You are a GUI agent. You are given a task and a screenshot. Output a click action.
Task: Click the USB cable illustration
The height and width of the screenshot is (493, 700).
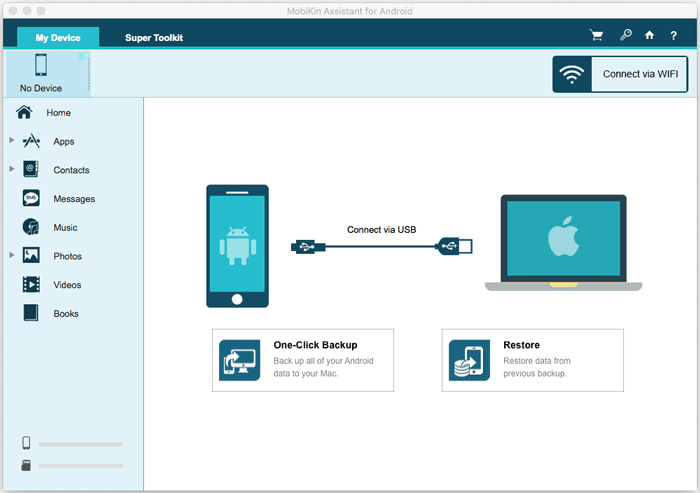pyautogui.click(x=382, y=246)
